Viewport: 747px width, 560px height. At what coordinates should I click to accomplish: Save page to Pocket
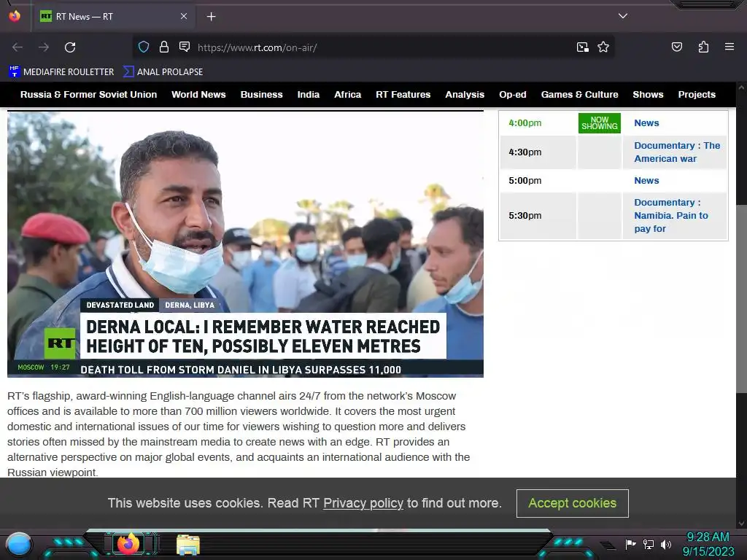coord(677,47)
